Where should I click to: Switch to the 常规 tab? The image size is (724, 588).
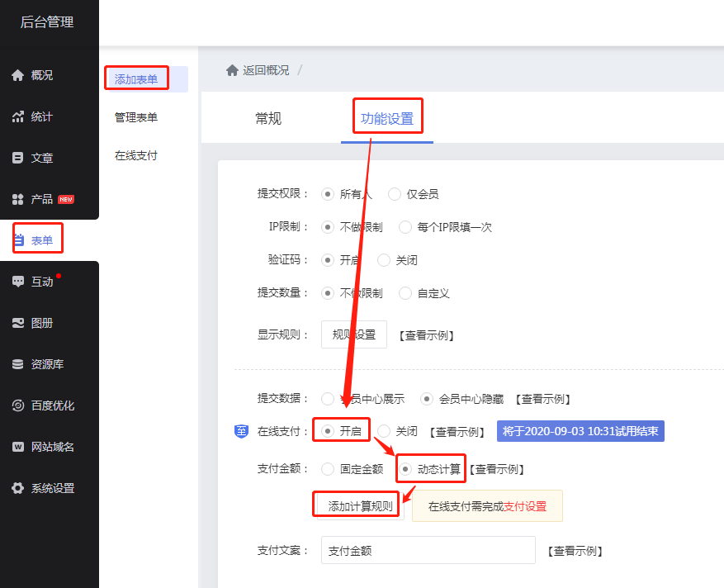pyautogui.click(x=268, y=119)
